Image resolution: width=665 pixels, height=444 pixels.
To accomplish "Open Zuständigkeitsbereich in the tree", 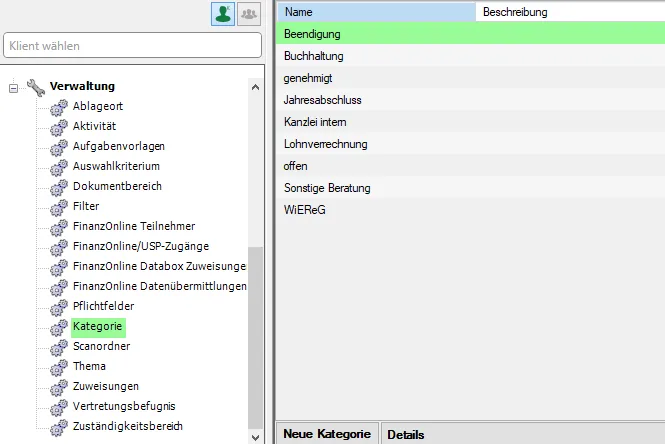I will [128, 426].
